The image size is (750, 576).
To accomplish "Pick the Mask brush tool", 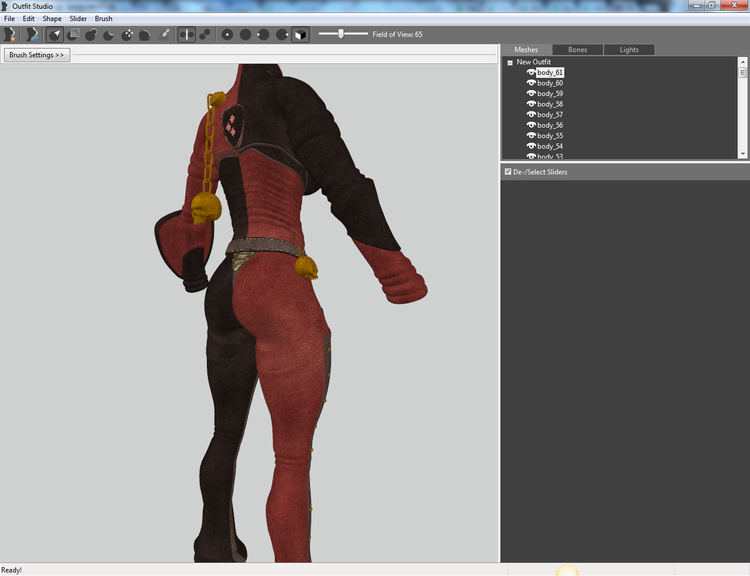I will (x=73, y=34).
